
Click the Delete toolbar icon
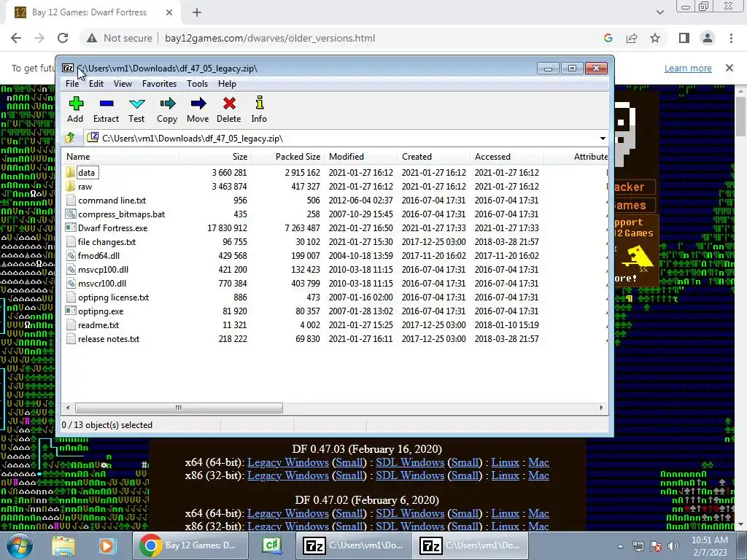(x=228, y=104)
